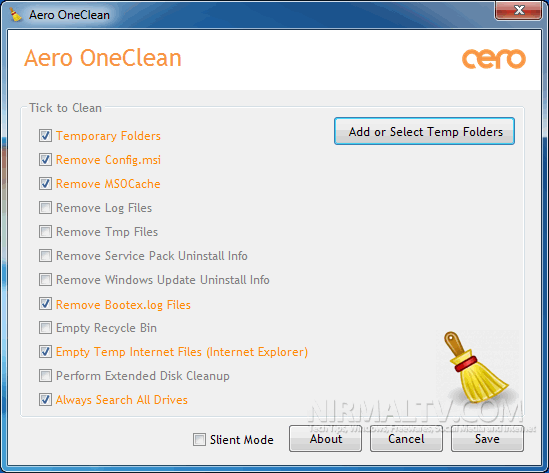Enable Remove Log Files checkbox
The width and height of the screenshot is (549, 473).
46,208
